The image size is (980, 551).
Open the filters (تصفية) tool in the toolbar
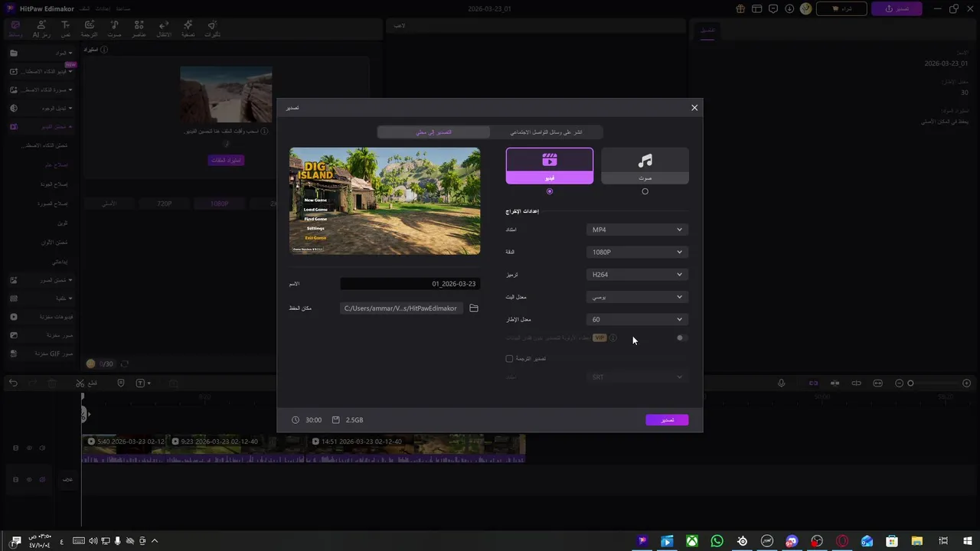coord(188,29)
